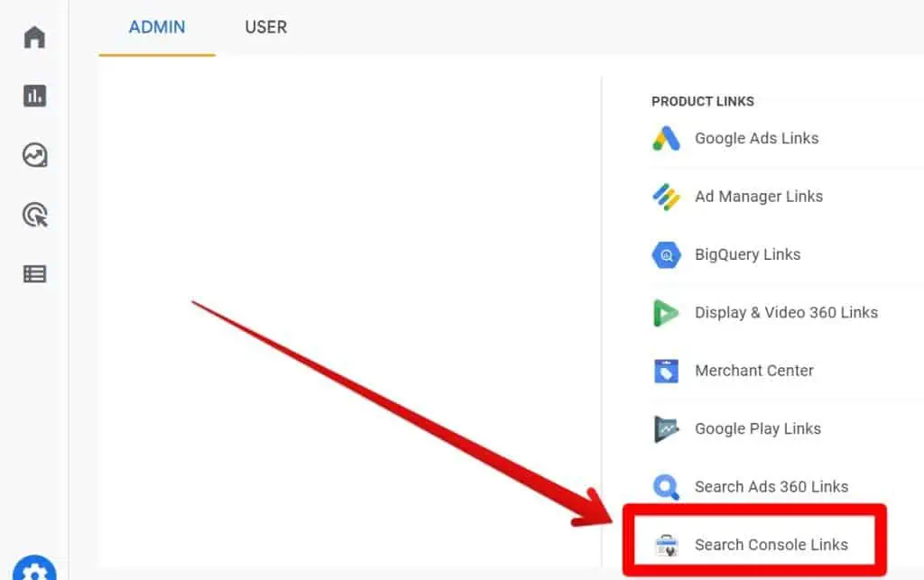The height and width of the screenshot is (580, 924).
Task: Click Google Play Links
Action: (x=757, y=428)
